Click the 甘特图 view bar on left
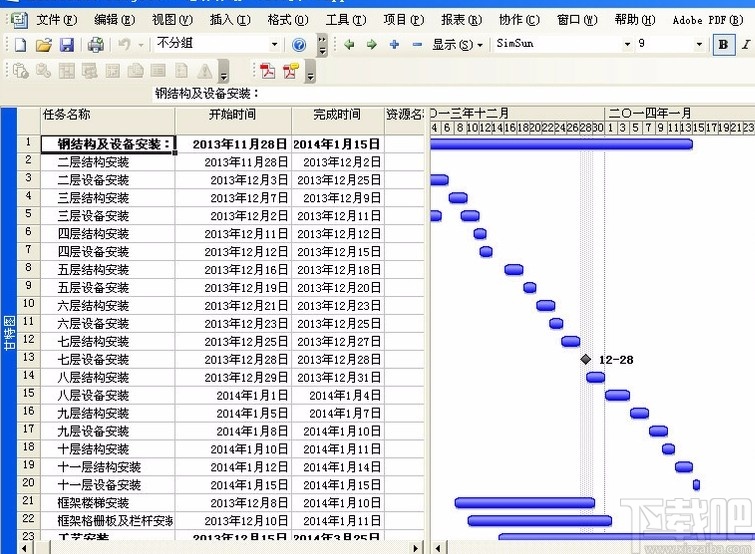The height and width of the screenshot is (554, 755). pos(9,332)
